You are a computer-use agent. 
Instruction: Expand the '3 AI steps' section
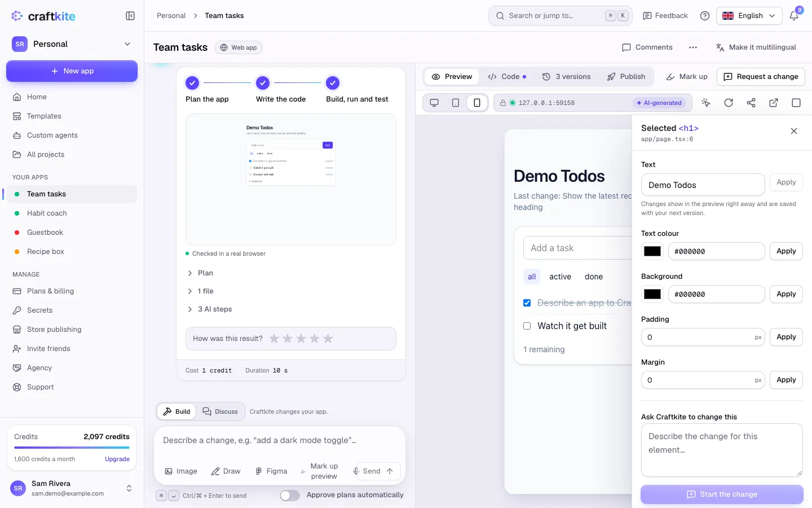[210, 309]
